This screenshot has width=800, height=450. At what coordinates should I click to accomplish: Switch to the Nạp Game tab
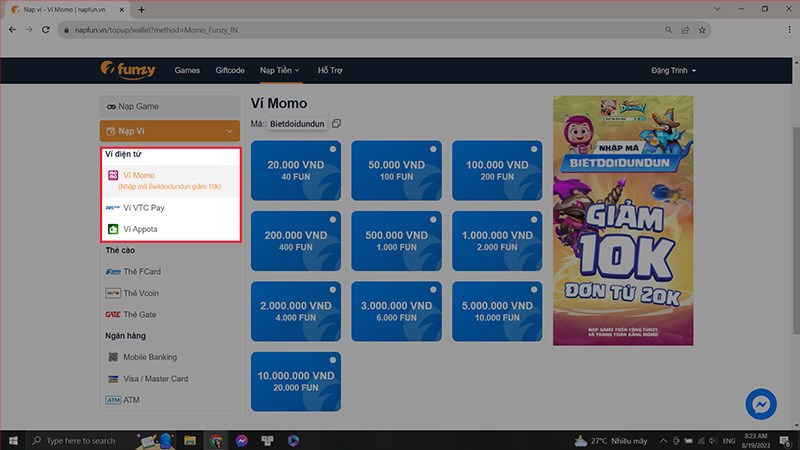pos(170,106)
